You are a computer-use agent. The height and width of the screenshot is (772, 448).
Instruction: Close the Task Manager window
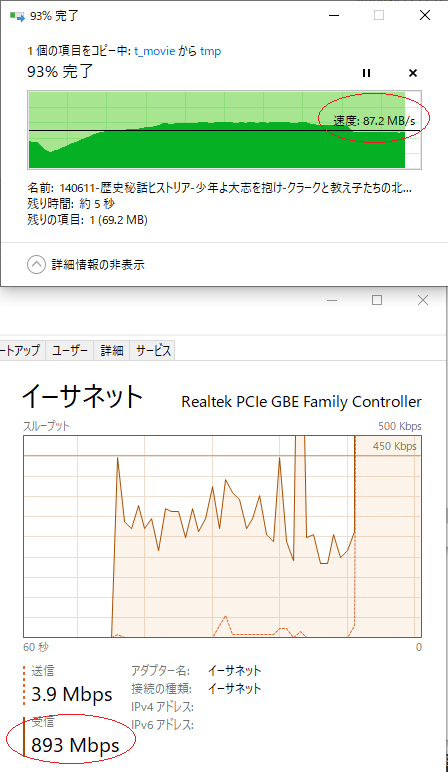pos(423,300)
